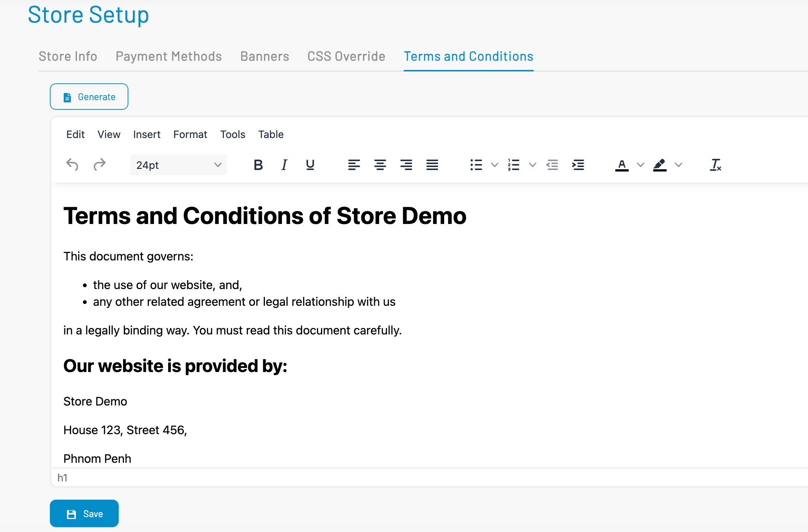The height and width of the screenshot is (532, 808).
Task: Open the Format menu
Action: pyautogui.click(x=190, y=134)
